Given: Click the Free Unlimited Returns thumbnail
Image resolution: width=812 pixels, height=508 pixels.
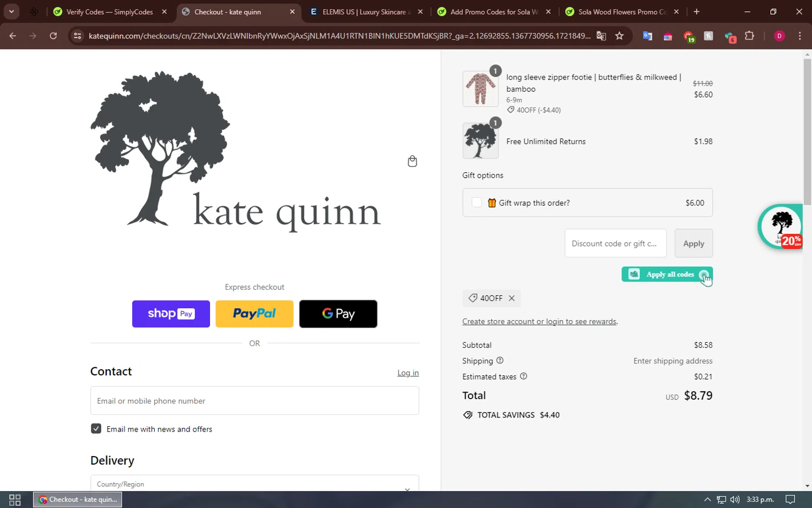Looking at the screenshot, I should [x=480, y=141].
